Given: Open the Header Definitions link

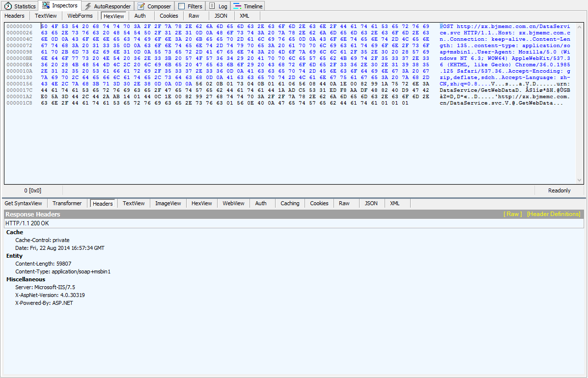Looking at the screenshot, I should click(553, 214).
